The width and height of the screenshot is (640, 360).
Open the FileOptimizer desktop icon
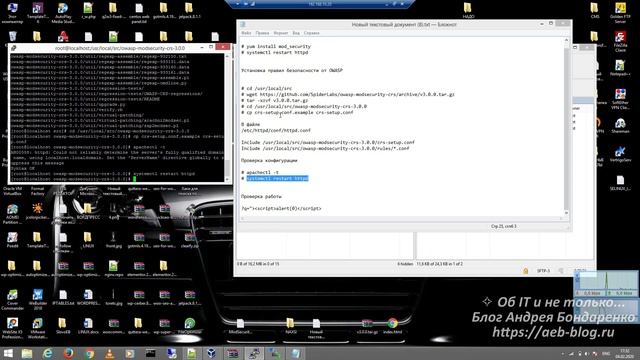point(189,326)
